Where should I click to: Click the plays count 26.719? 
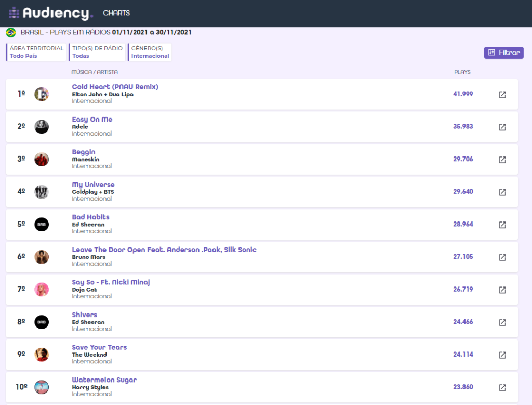(x=463, y=290)
